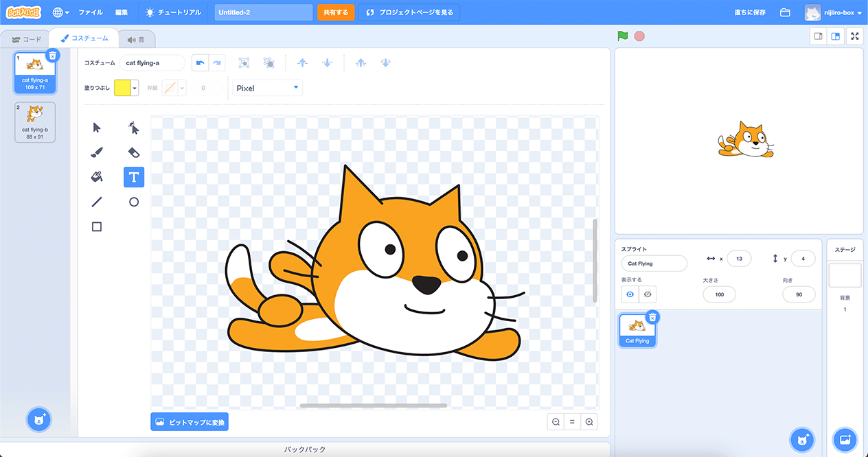The image size is (868, 457).
Task: Reset canvas zoom with equals button
Action: (572, 422)
